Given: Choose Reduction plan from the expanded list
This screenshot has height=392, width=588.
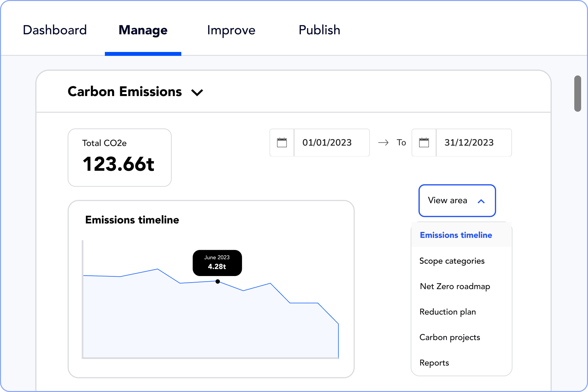Looking at the screenshot, I should point(448,312).
